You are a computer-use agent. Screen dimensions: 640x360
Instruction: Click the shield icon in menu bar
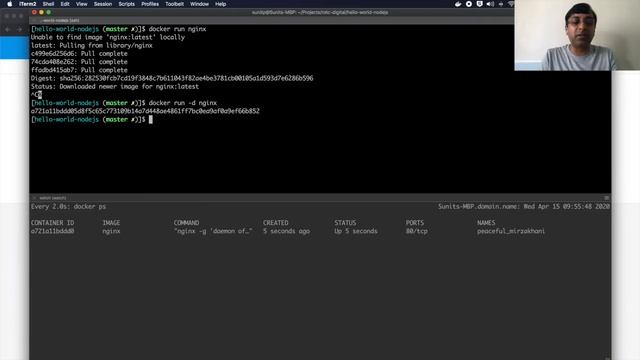coord(480,4)
